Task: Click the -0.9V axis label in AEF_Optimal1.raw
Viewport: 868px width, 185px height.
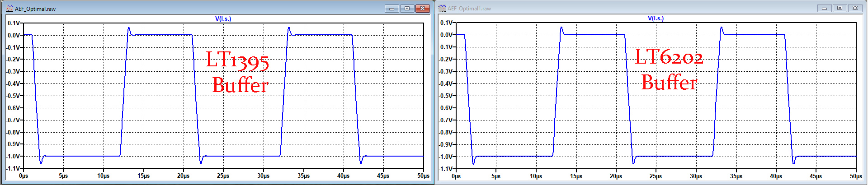Action: click(445, 144)
